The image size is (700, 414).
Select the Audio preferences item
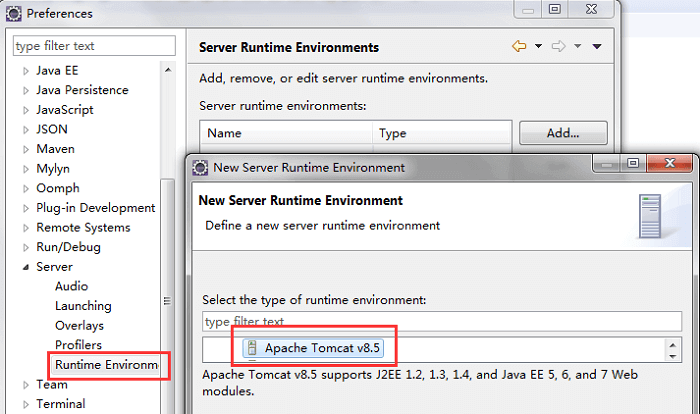(x=71, y=286)
